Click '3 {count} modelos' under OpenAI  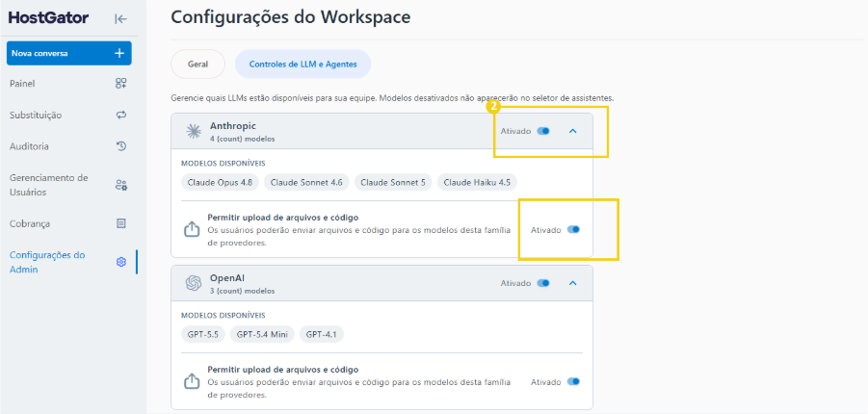243,291
